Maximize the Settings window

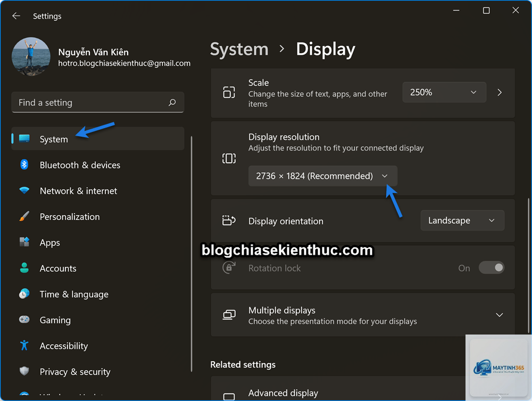coord(486,11)
